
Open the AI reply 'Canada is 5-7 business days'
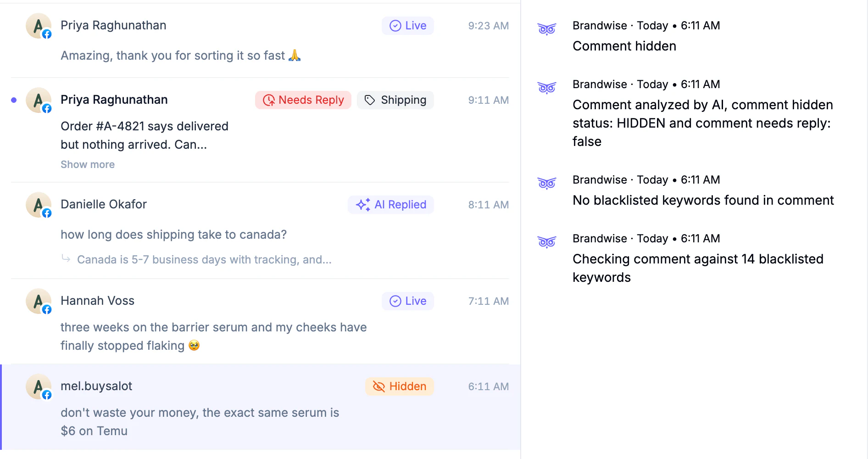pyautogui.click(x=204, y=260)
